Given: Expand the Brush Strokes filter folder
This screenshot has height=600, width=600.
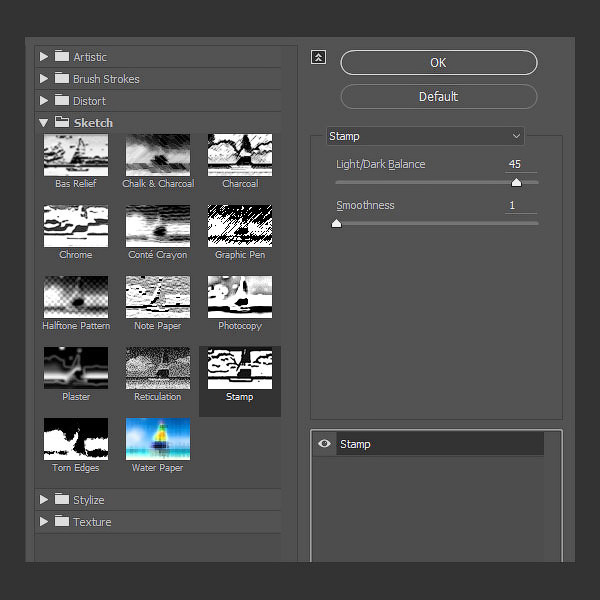Looking at the screenshot, I should pos(44,79).
